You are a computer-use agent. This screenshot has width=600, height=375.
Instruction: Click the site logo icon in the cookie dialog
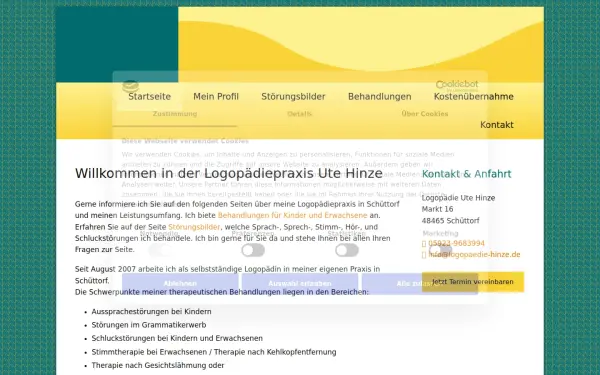coord(130,86)
